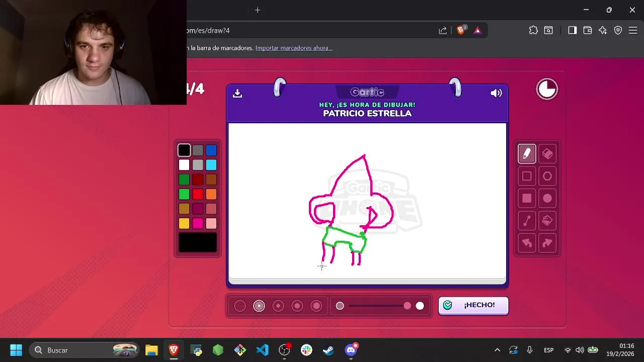Open Discord from the taskbar
This screenshot has width=644, height=362.
351,350
